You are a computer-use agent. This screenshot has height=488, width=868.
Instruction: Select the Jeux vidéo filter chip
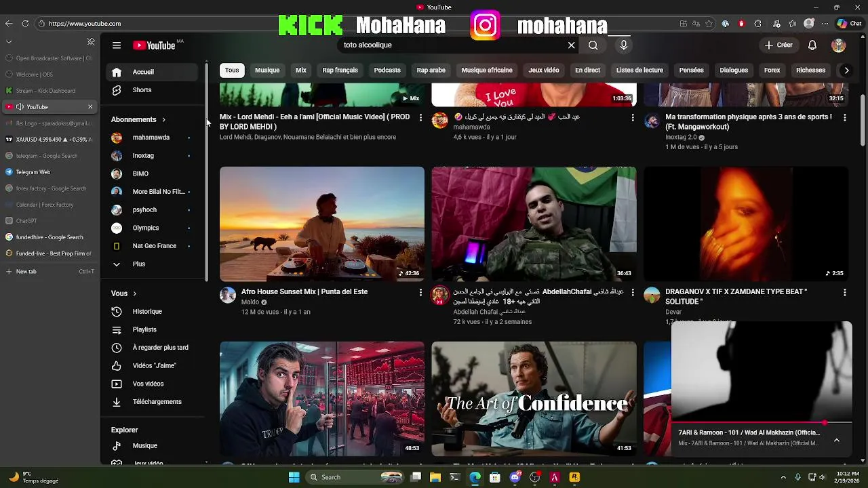click(x=544, y=70)
